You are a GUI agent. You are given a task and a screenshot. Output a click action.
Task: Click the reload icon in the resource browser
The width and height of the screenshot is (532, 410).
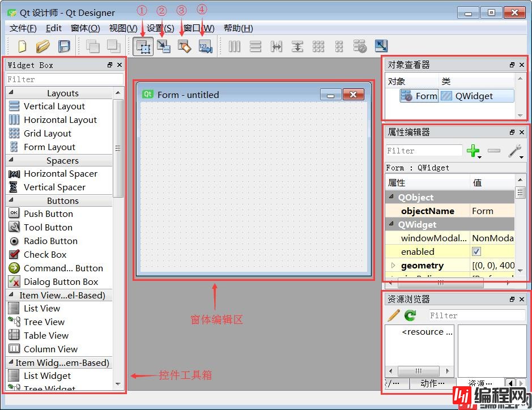point(410,315)
